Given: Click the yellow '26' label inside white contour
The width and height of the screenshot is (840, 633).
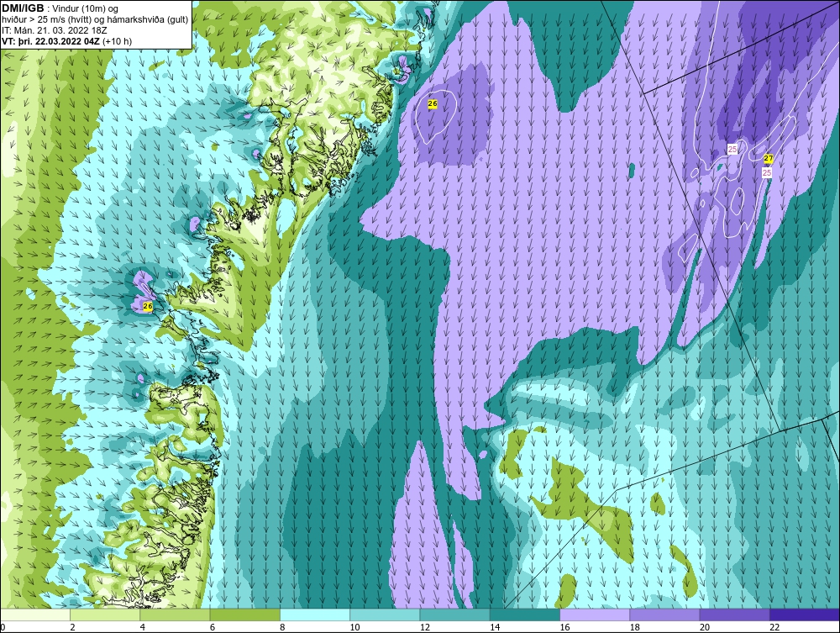Looking at the screenshot, I should pos(433,104).
